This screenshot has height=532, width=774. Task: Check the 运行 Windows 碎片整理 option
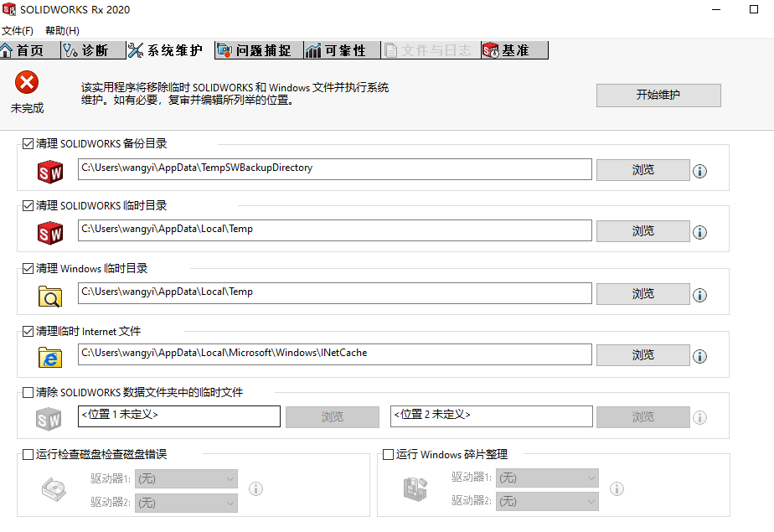(389, 454)
